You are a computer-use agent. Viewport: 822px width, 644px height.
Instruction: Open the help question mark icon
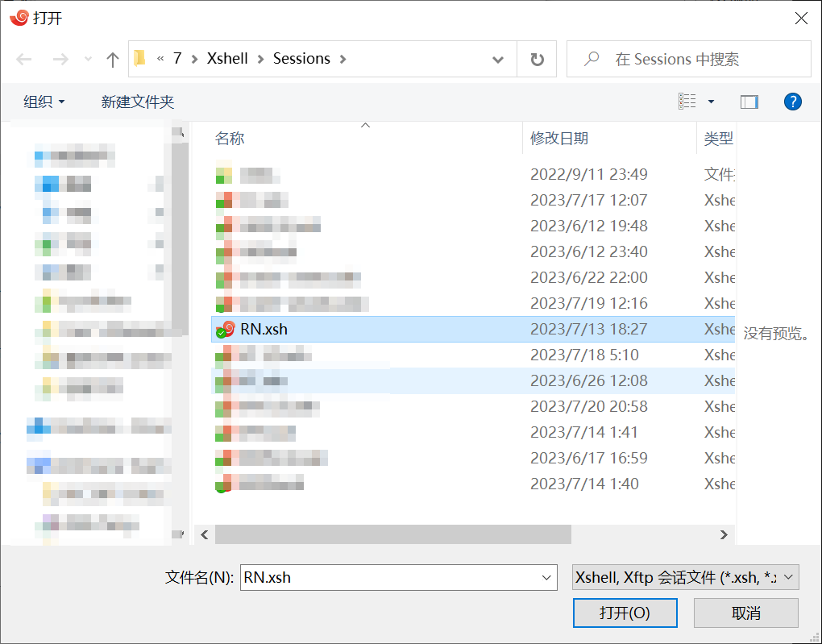point(792,102)
